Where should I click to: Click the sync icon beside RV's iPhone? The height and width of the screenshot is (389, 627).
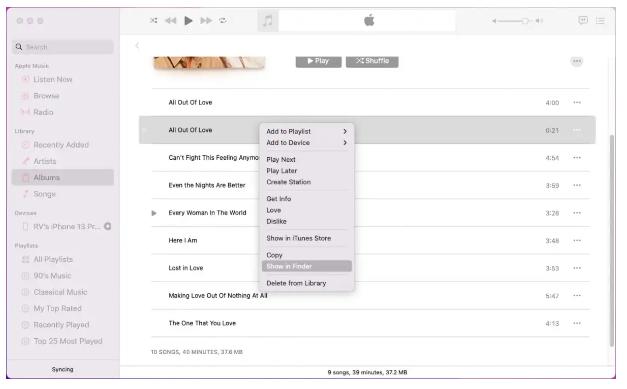pyautogui.click(x=108, y=226)
